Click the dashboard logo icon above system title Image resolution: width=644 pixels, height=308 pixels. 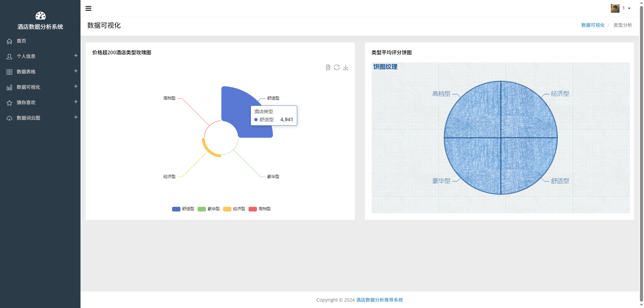coord(40,16)
